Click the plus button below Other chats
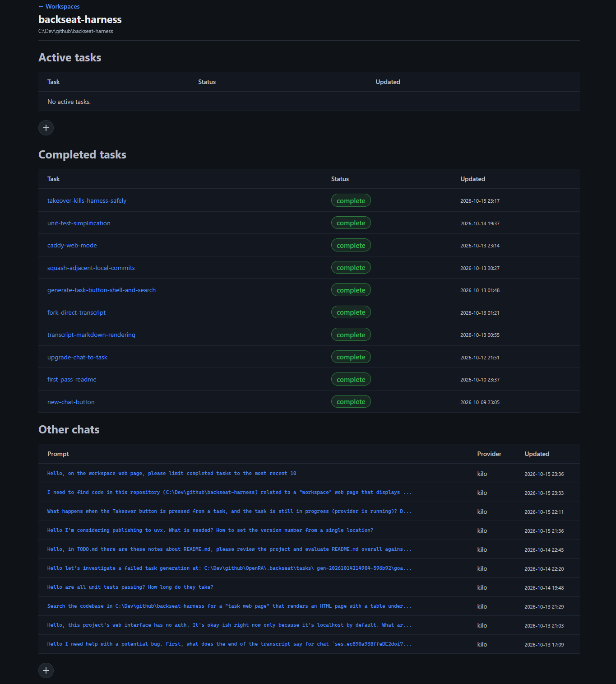The height and width of the screenshot is (684, 616). (46, 670)
